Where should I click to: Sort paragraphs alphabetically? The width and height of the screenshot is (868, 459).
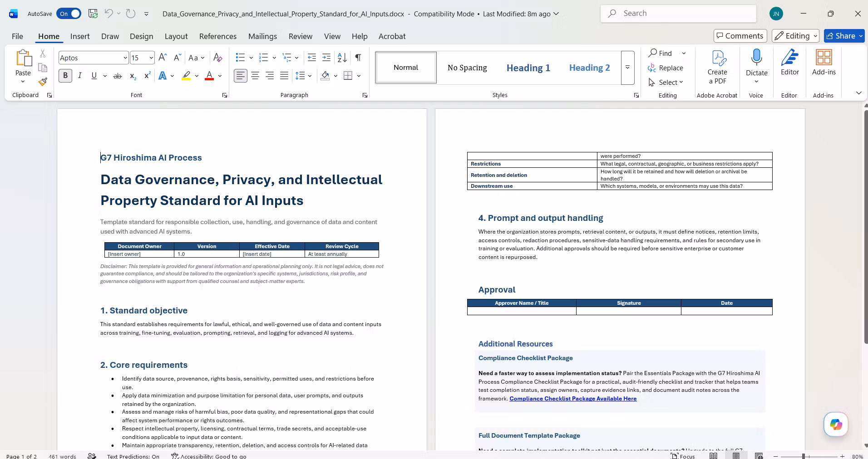342,58
